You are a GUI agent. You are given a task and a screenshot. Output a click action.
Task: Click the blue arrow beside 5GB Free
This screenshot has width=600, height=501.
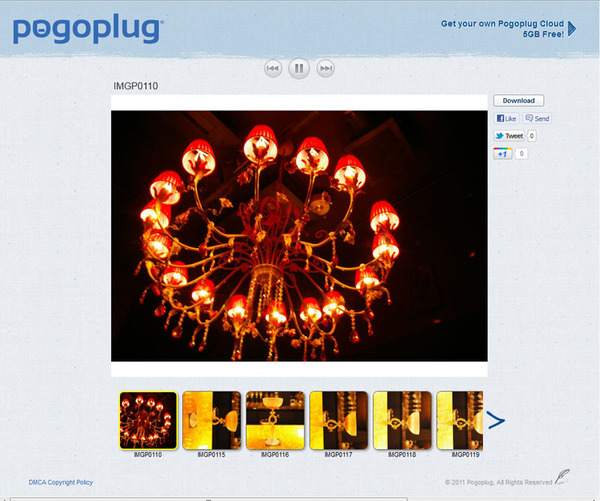(572, 29)
